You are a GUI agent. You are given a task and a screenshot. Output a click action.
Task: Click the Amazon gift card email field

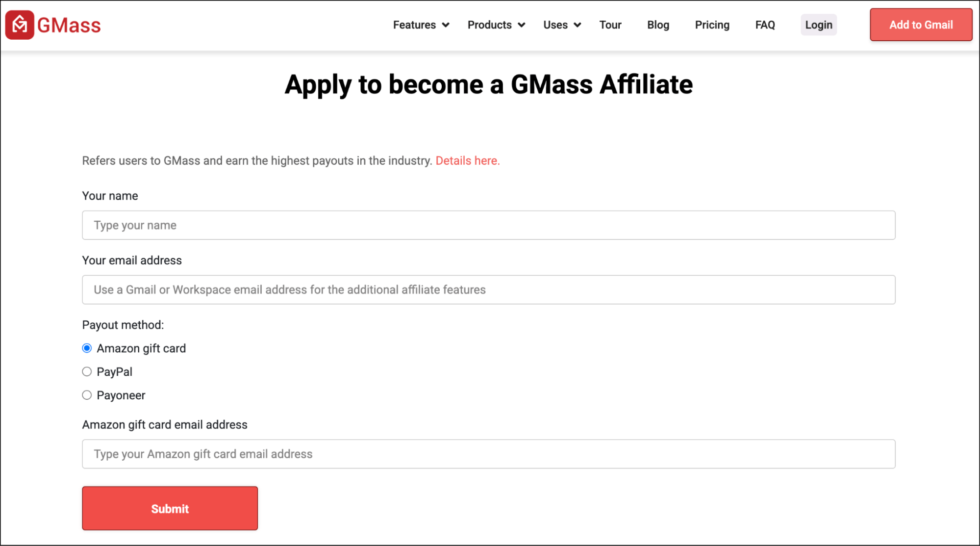[488, 454]
